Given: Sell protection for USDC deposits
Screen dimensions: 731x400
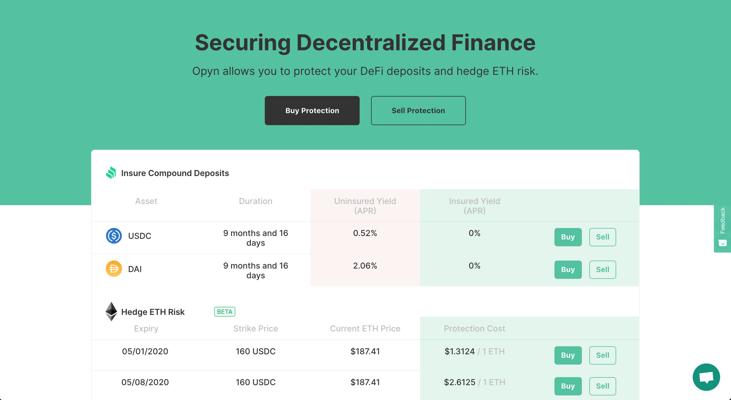Looking at the screenshot, I should click(x=602, y=237).
